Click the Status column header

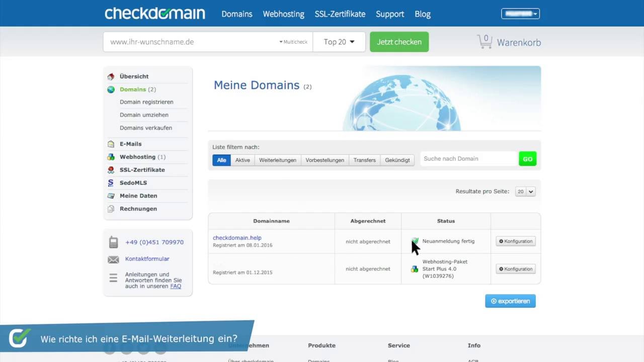click(x=446, y=221)
